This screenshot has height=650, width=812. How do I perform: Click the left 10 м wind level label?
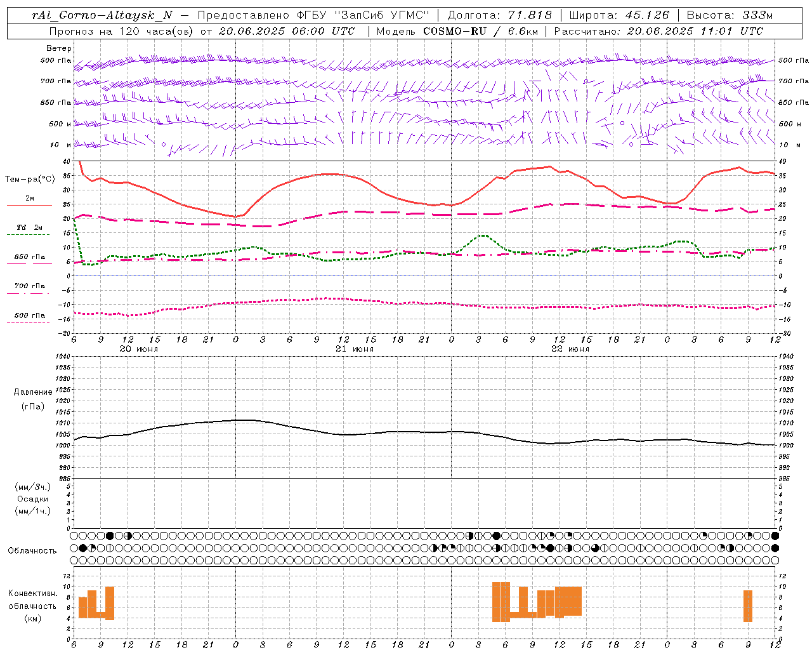(x=60, y=145)
